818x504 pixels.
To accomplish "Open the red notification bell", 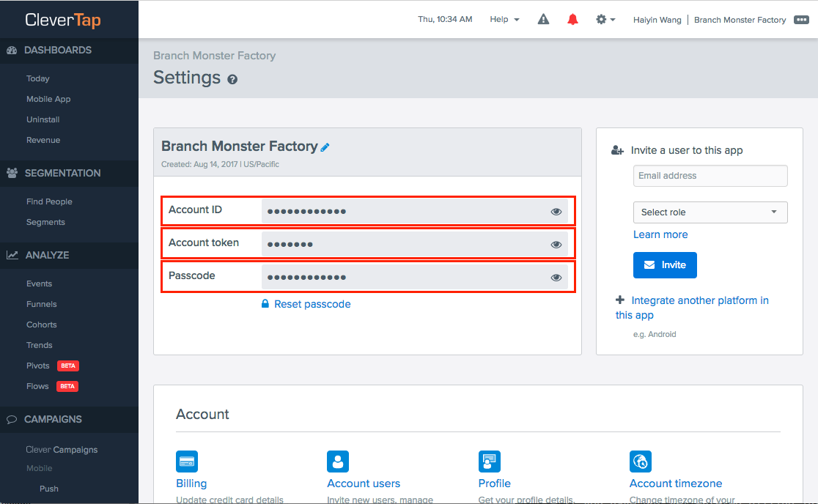I will pyautogui.click(x=572, y=19).
